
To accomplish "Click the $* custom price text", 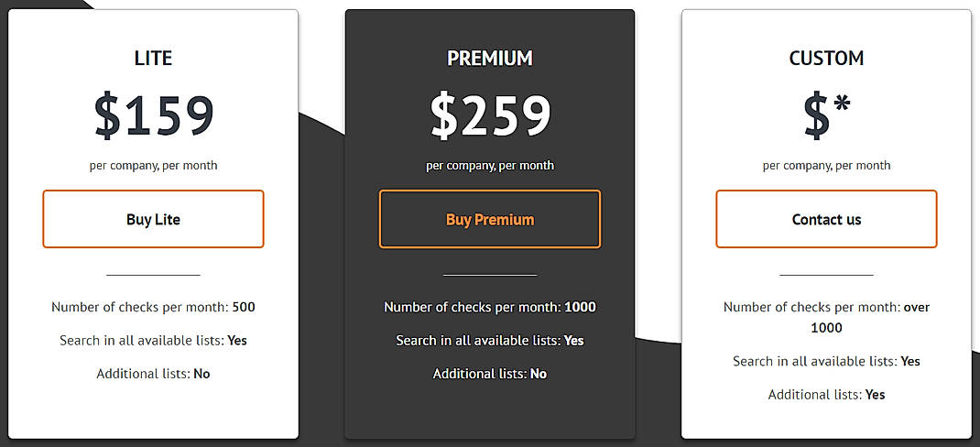I will pyautogui.click(x=826, y=116).
